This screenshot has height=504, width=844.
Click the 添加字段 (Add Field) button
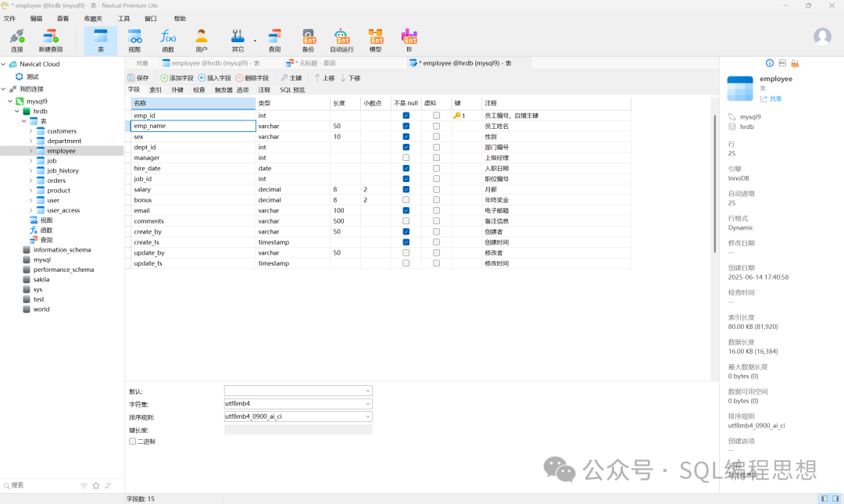tap(177, 78)
